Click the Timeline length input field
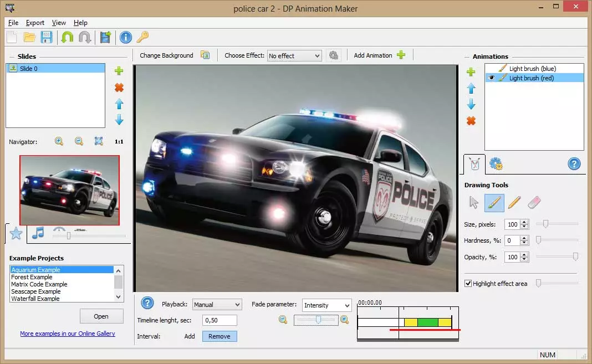This screenshot has width=592, height=364. [x=220, y=320]
